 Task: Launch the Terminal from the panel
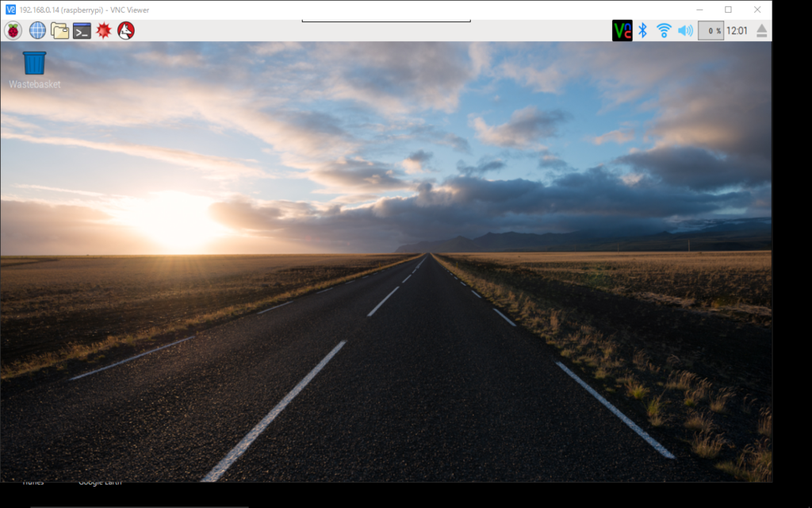point(82,31)
